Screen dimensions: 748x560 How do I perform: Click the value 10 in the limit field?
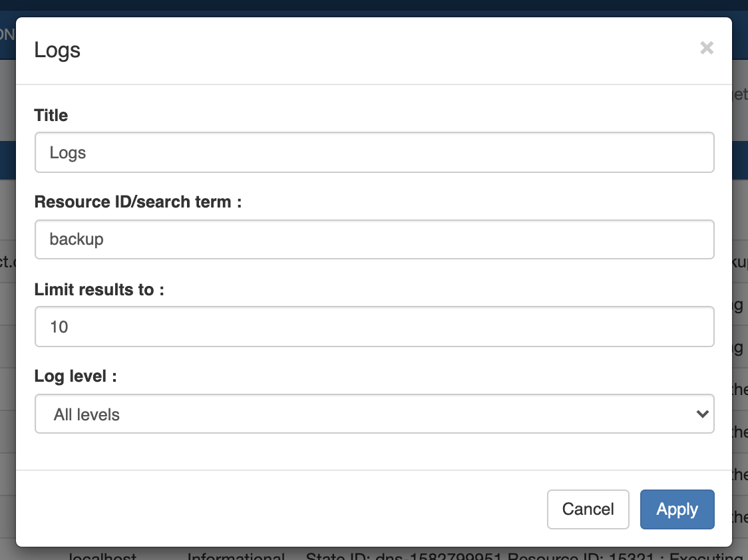(59, 327)
